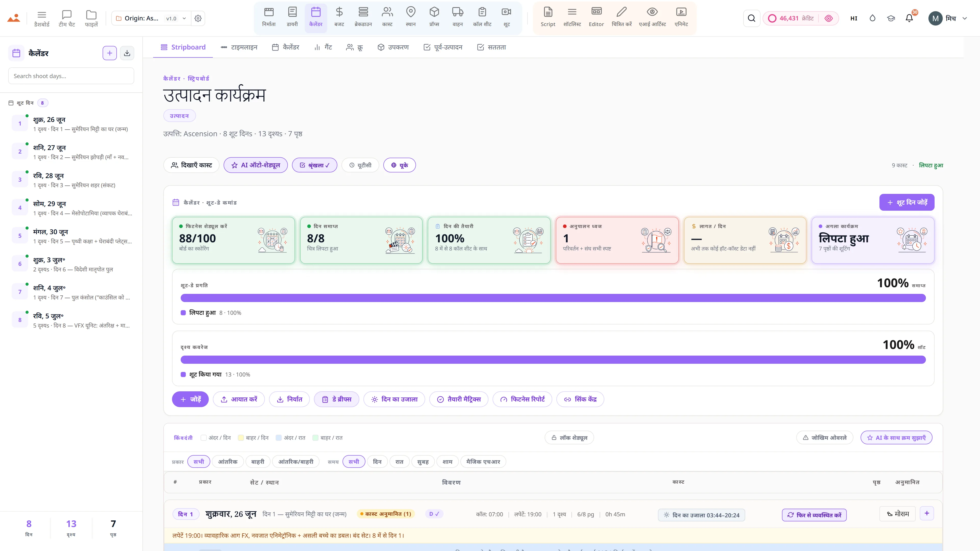
Task: Switch to the पूर्व-उत्पादन tab
Action: (443, 47)
